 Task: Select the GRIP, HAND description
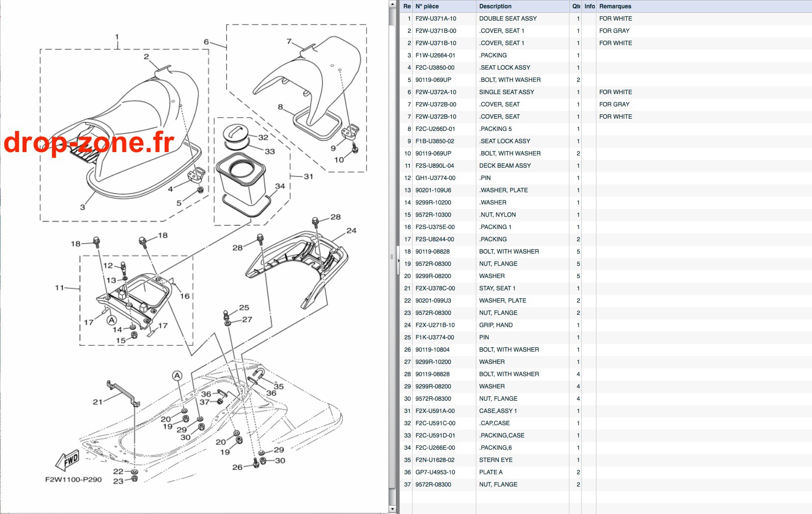point(496,325)
